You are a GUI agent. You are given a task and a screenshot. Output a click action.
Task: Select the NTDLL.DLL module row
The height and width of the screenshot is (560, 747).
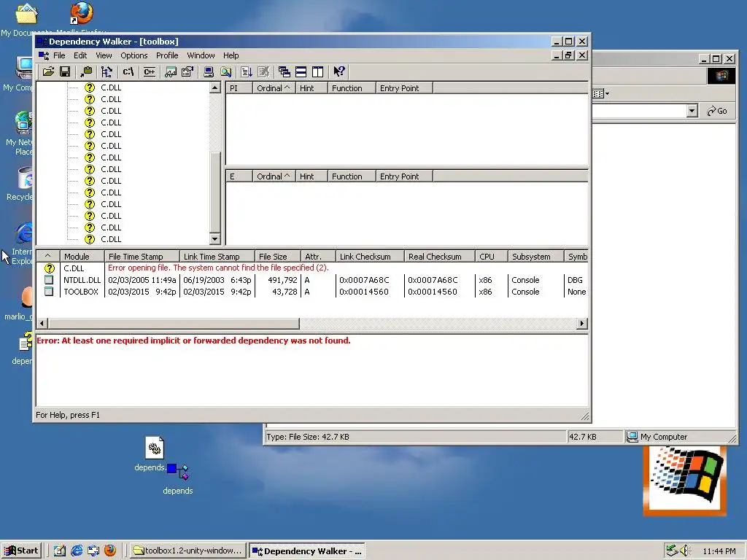coord(312,280)
